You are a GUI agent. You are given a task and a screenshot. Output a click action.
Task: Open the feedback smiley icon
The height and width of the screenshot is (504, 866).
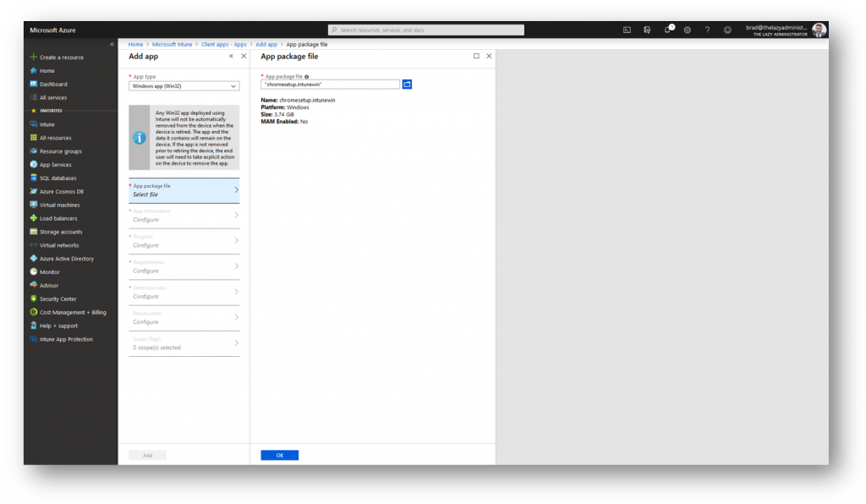(x=727, y=30)
